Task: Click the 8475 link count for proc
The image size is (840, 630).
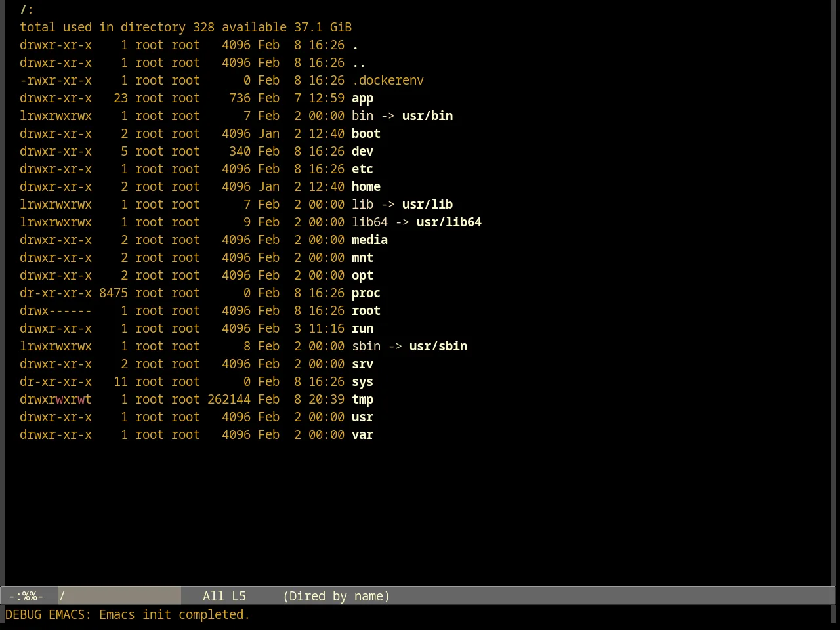Action: coord(114,293)
